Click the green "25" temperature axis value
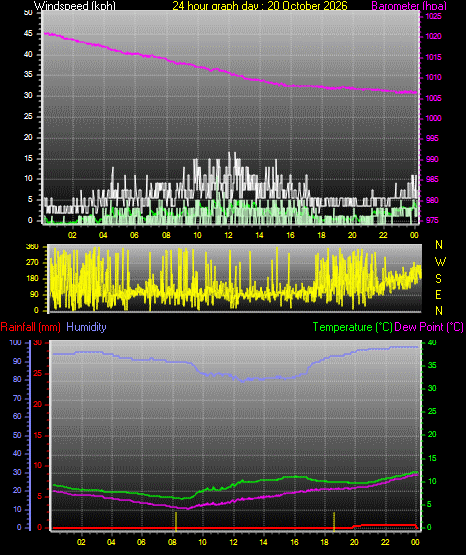466x555 pixels. (x=432, y=411)
